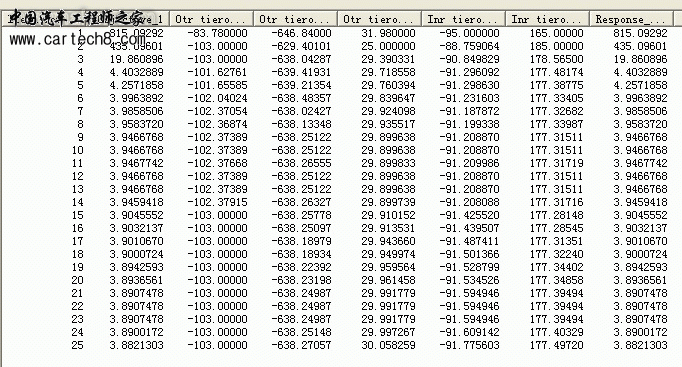Click the value -102.37915
The image size is (682, 367).
(217, 203)
